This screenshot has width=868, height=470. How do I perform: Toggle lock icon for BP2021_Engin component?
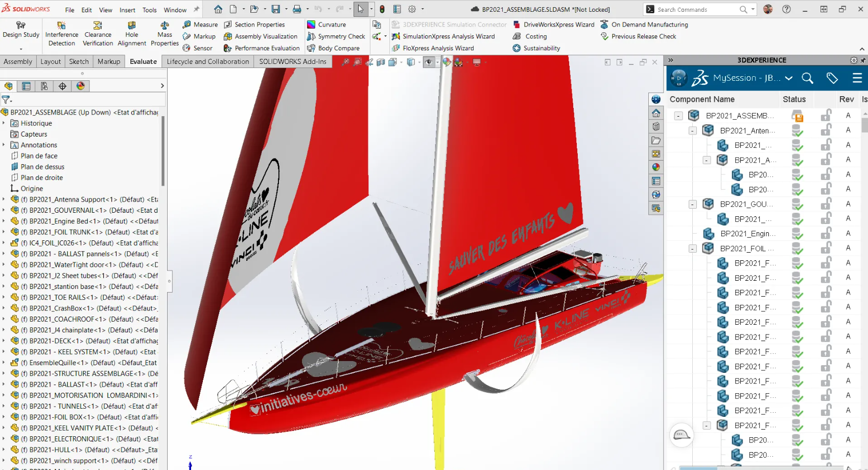(826, 234)
